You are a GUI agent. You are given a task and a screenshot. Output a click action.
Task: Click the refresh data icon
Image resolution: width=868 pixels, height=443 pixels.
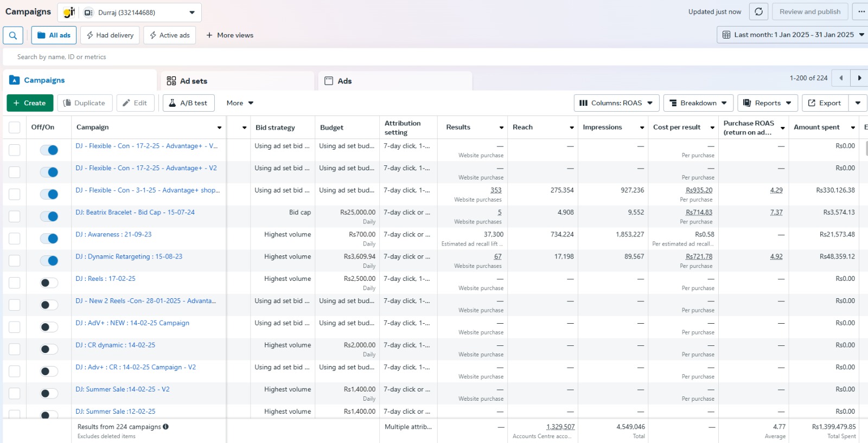(x=758, y=12)
